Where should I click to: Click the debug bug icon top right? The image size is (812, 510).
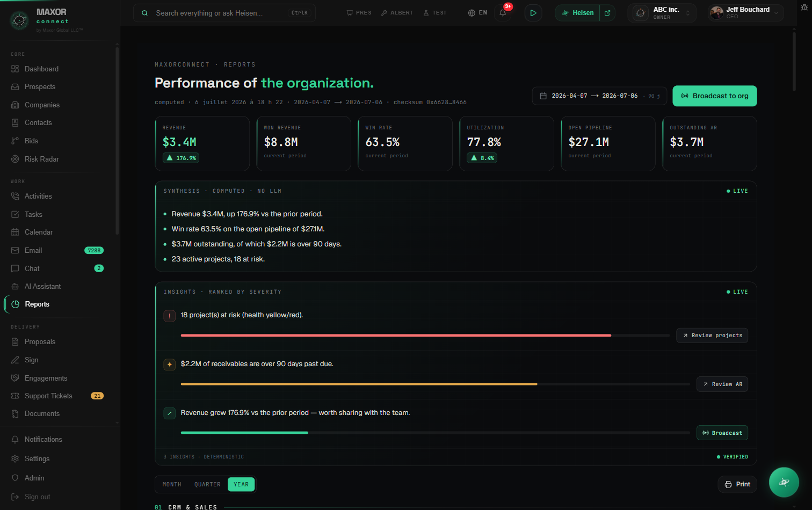click(804, 8)
